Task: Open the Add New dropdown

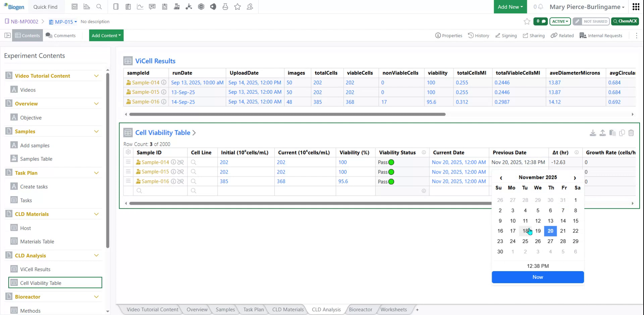Action: click(510, 7)
